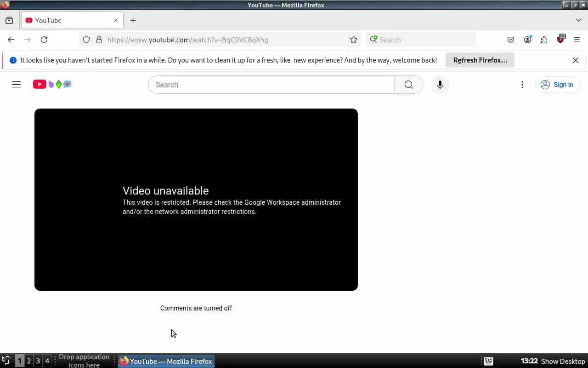Open the Extensions puzzle menu

coord(544,40)
